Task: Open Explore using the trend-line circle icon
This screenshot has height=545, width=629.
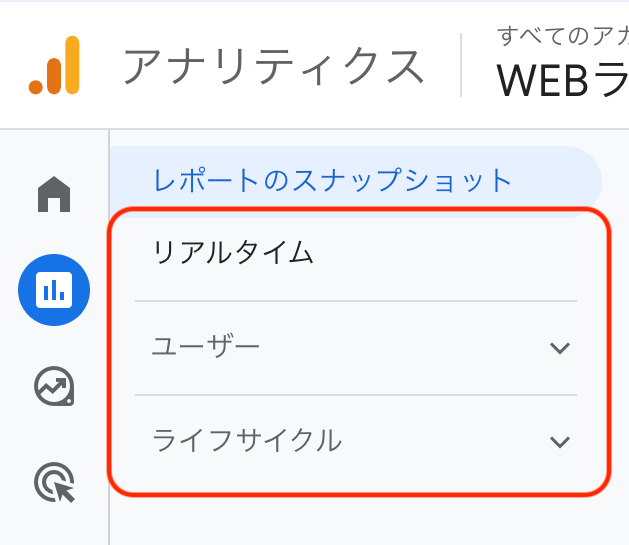Action: (x=54, y=386)
